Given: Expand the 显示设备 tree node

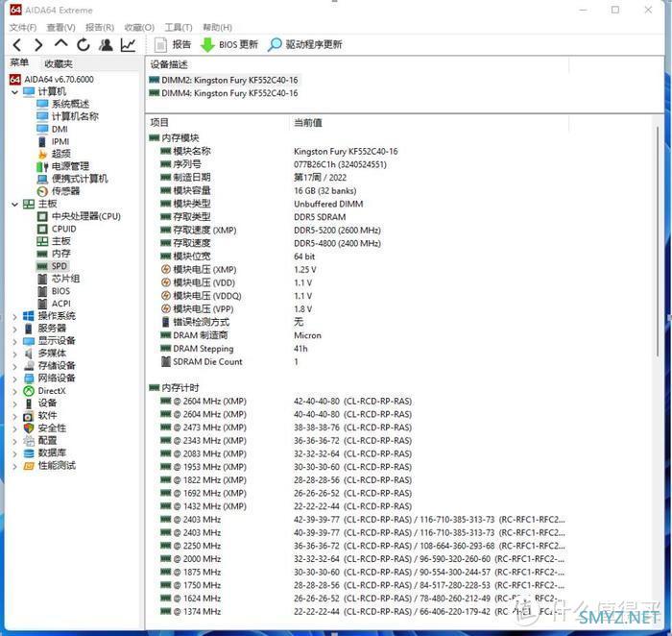Looking at the screenshot, I should [x=15, y=342].
